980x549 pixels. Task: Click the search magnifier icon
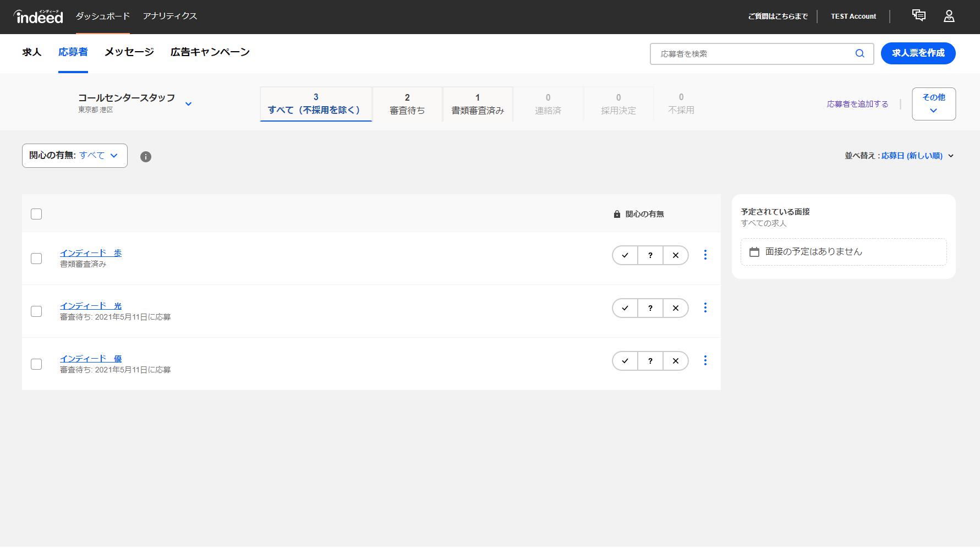[859, 53]
